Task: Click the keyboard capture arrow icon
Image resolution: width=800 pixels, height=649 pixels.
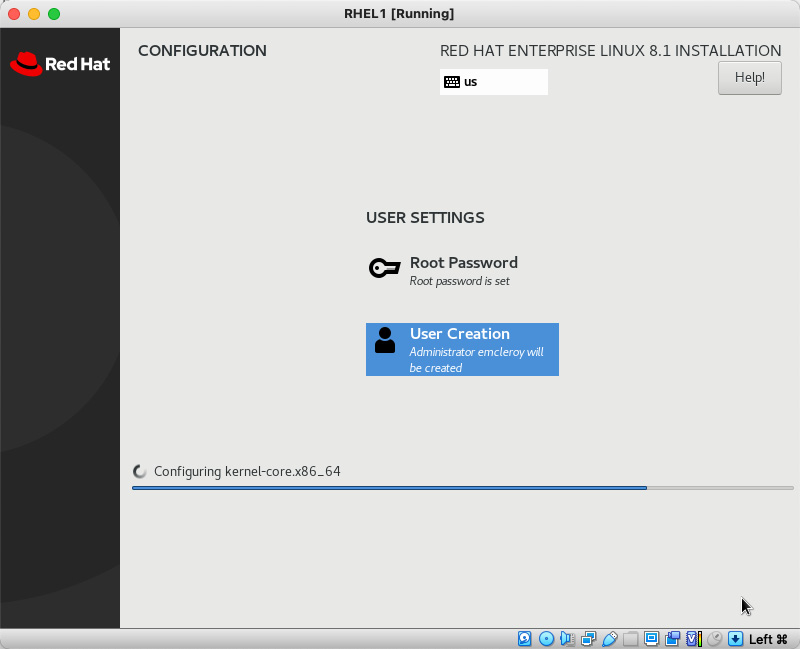Action: pos(736,639)
